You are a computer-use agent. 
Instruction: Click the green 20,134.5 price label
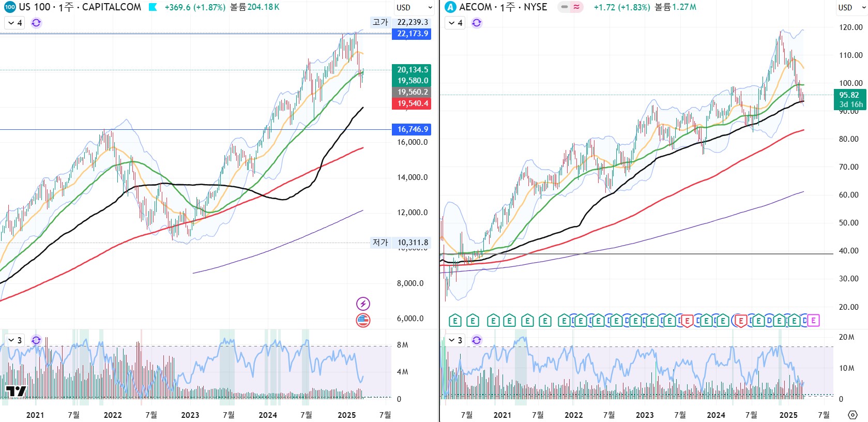pos(412,70)
